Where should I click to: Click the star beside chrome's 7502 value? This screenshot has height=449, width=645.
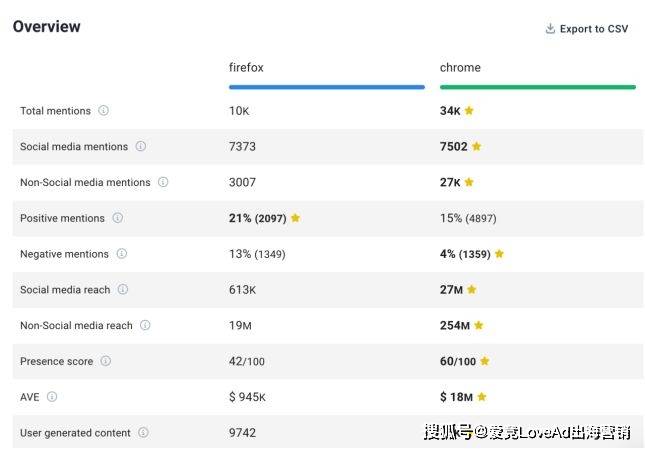[476, 146]
